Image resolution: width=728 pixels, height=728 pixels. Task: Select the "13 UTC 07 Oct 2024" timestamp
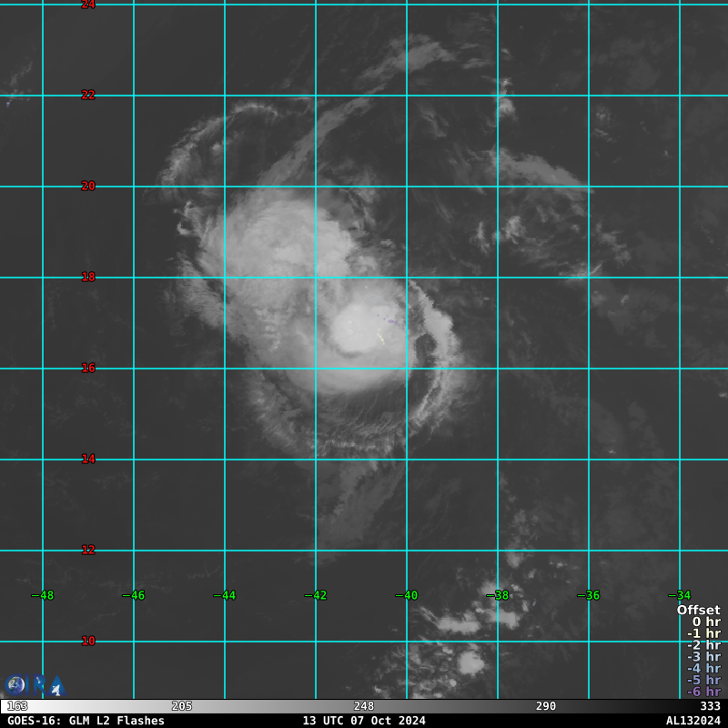tap(364, 721)
